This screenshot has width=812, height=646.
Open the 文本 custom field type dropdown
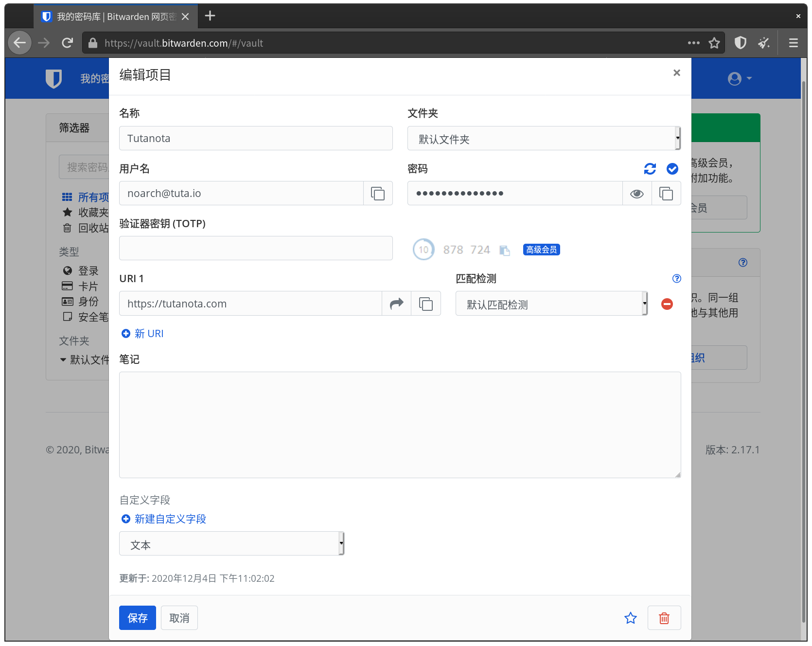click(x=231, y=544)
